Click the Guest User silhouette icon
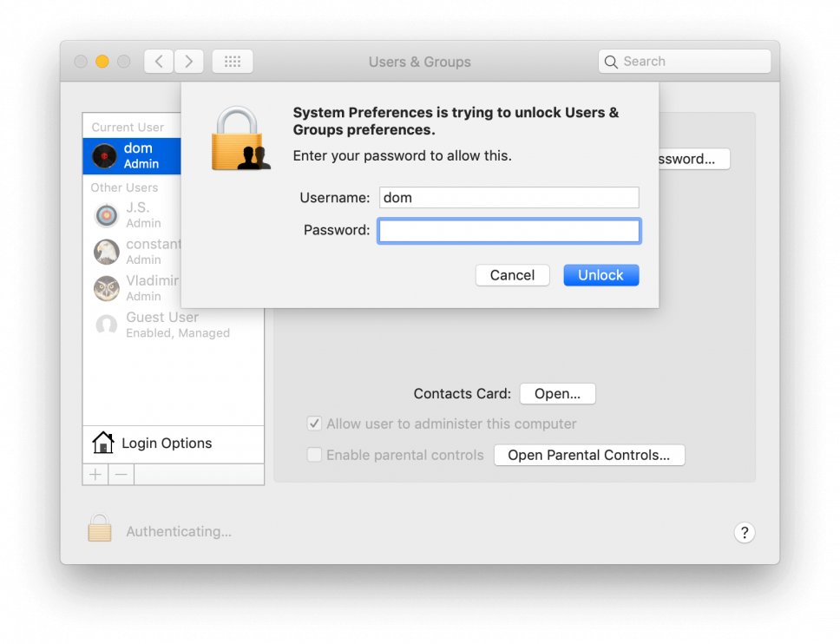This screenshot has height=644, width=840. (x=106, y=325)
